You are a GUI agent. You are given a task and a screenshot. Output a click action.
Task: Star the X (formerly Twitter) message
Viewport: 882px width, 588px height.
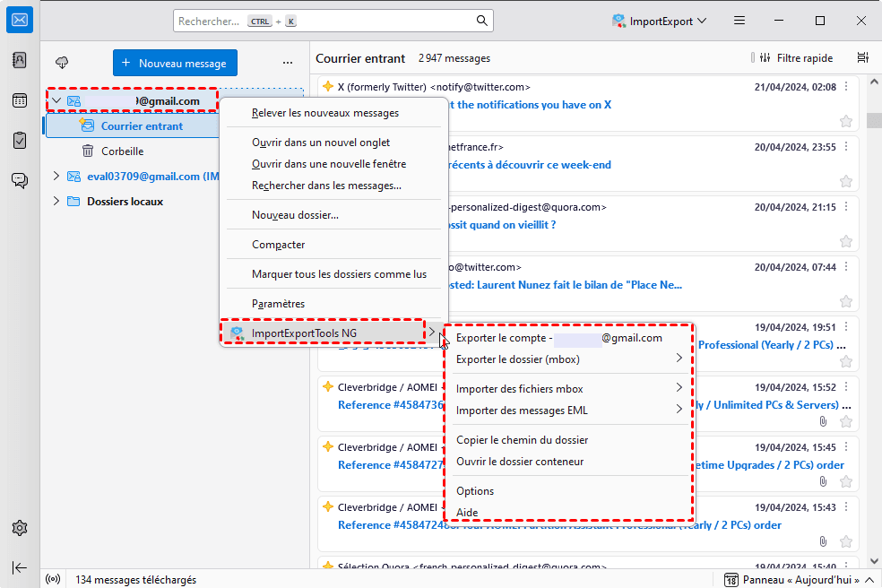pos(845,122)
